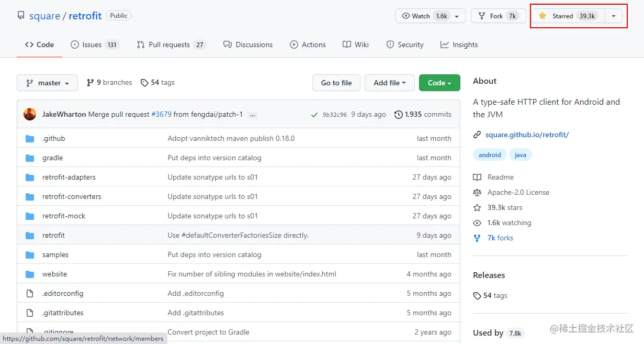The width and height of the screenshot is (644, 344).
Task: Select the android topic tag
Action: tap(490, 155)
